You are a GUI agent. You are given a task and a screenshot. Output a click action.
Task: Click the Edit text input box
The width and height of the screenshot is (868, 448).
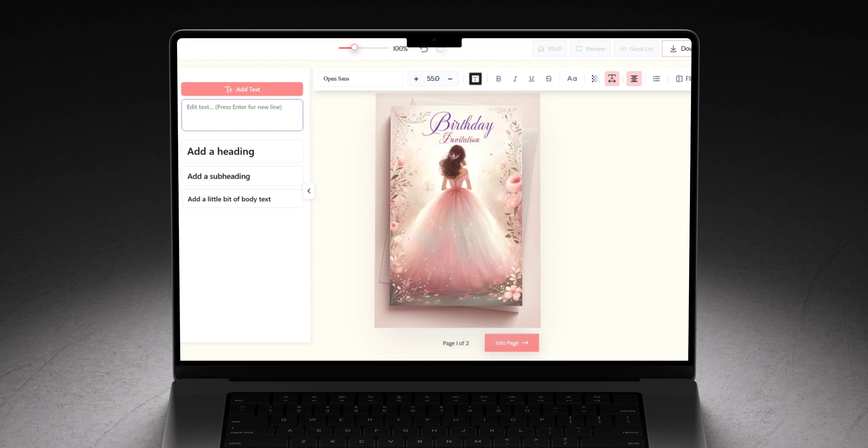pos(242,115)
